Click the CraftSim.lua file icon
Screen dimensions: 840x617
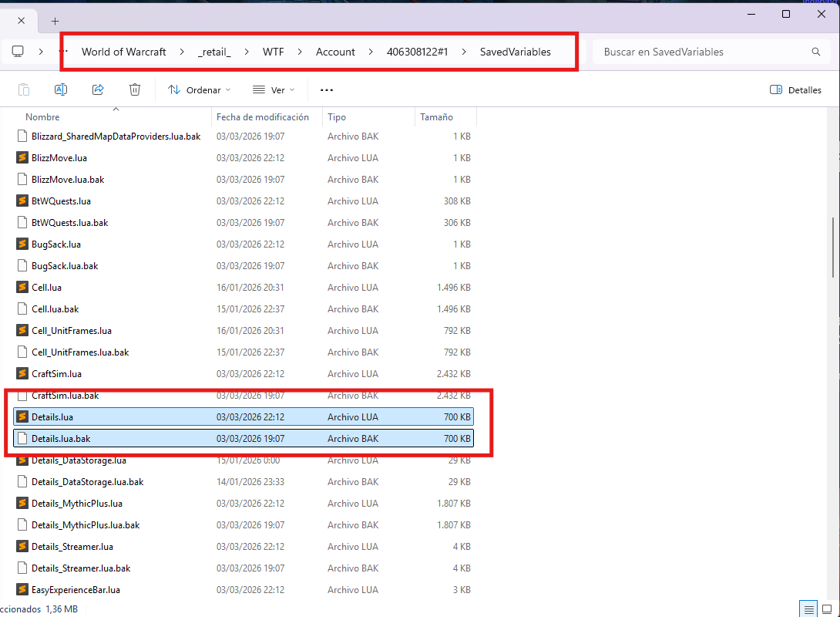click(x=22, y=373)
